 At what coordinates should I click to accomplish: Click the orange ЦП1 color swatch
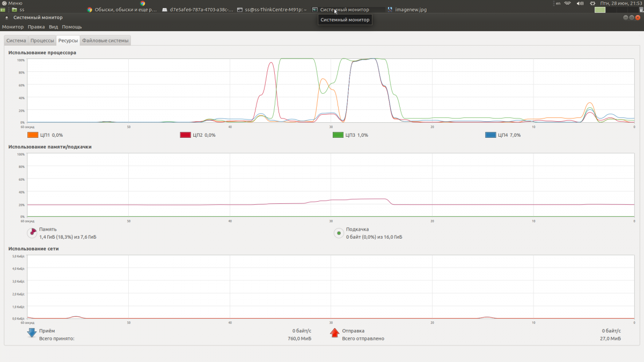point(33,135)
